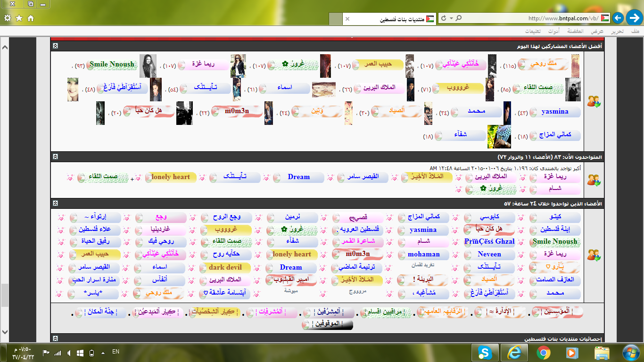Open the Windows Start button

630,353
